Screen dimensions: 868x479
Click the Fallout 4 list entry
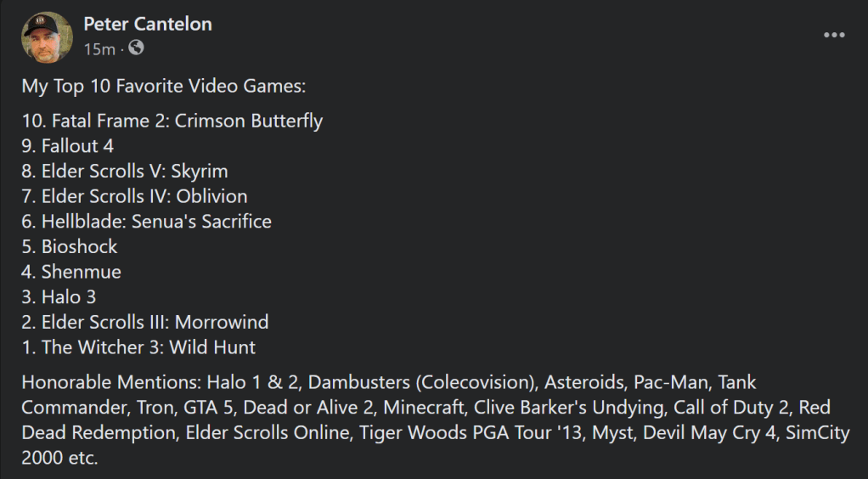(x=68, y=146)
